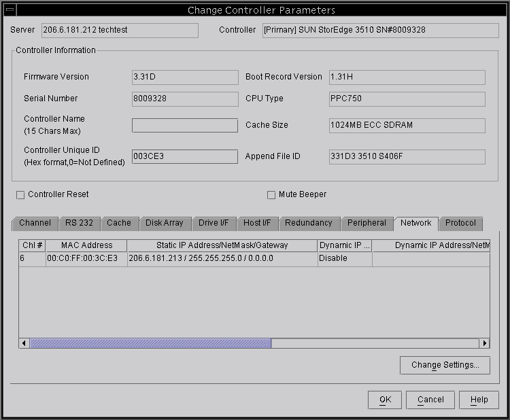Select MAC address 00:C0:FF:00:3C:E3 cell
510x420 pixels.
point(86,259)
